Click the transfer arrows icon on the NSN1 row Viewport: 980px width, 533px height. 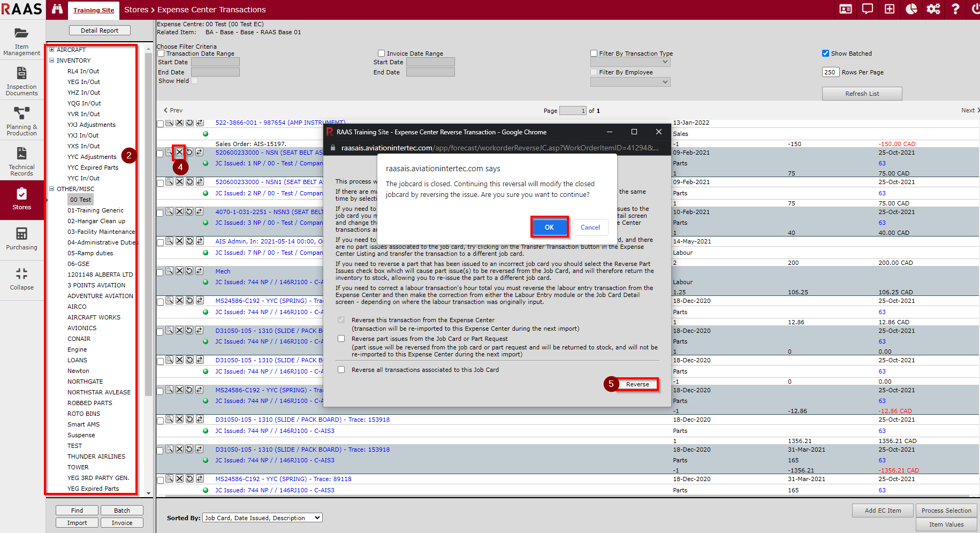coord(199,182)
